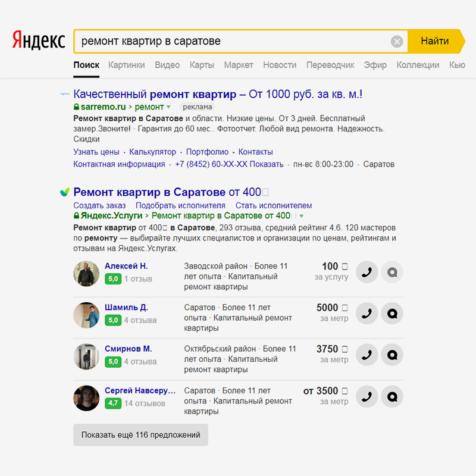This screenshot has width=476, height=476.
Task: Open the Ремонт квартир в Саратове от 400 title
Action: tap(171, 192)
